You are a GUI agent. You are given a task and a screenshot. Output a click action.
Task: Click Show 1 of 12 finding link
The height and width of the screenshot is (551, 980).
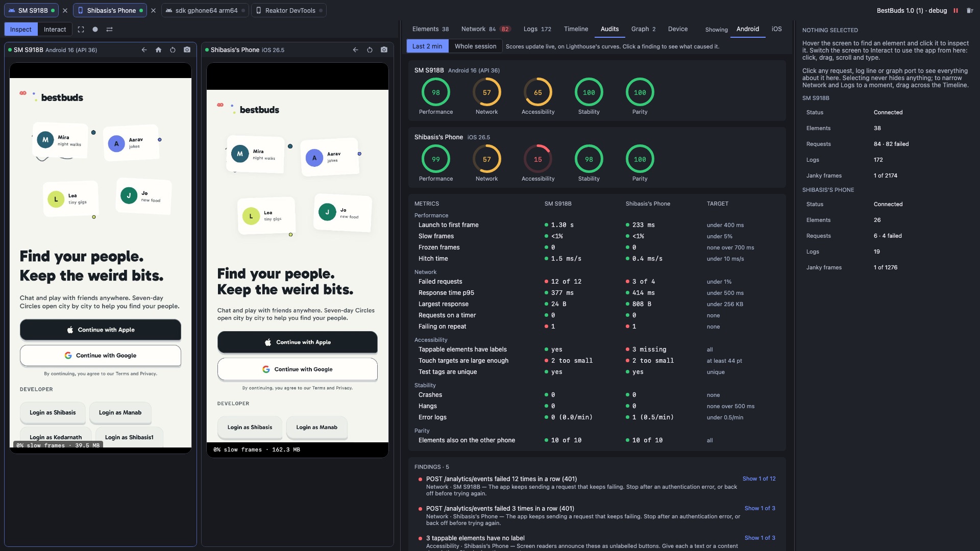[759, 479]
